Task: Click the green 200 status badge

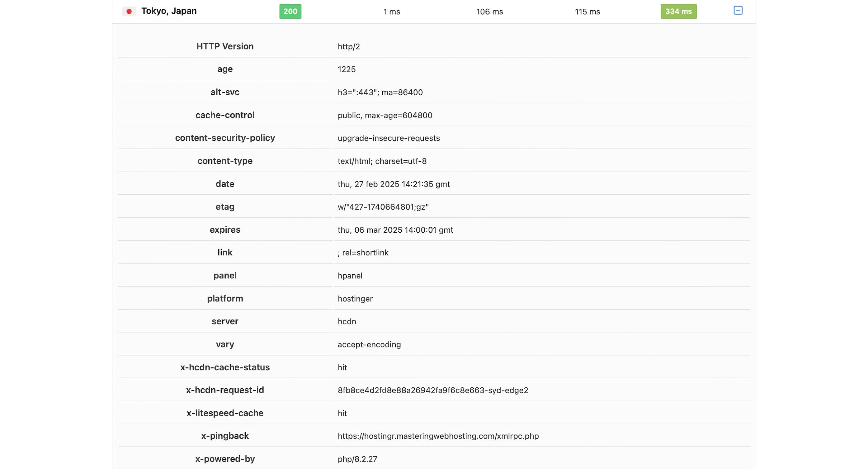Action: pos(290,12)
